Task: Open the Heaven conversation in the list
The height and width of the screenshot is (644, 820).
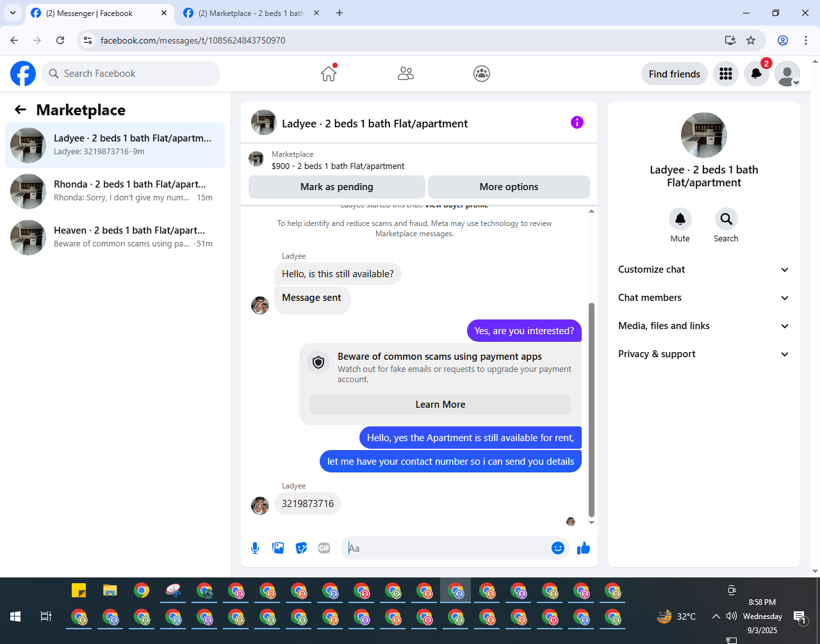Action: (115, 237)
